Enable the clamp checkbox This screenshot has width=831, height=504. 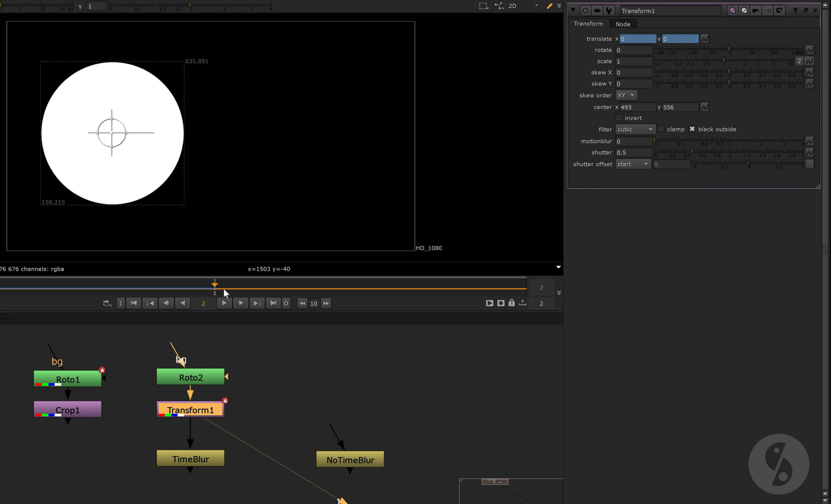coord(661,129)
